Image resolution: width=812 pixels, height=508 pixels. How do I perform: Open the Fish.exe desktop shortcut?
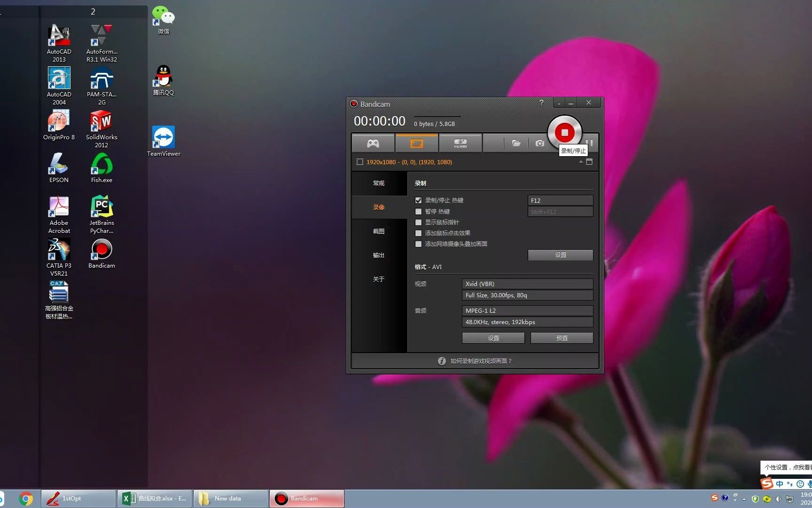(x=101, y=168)
